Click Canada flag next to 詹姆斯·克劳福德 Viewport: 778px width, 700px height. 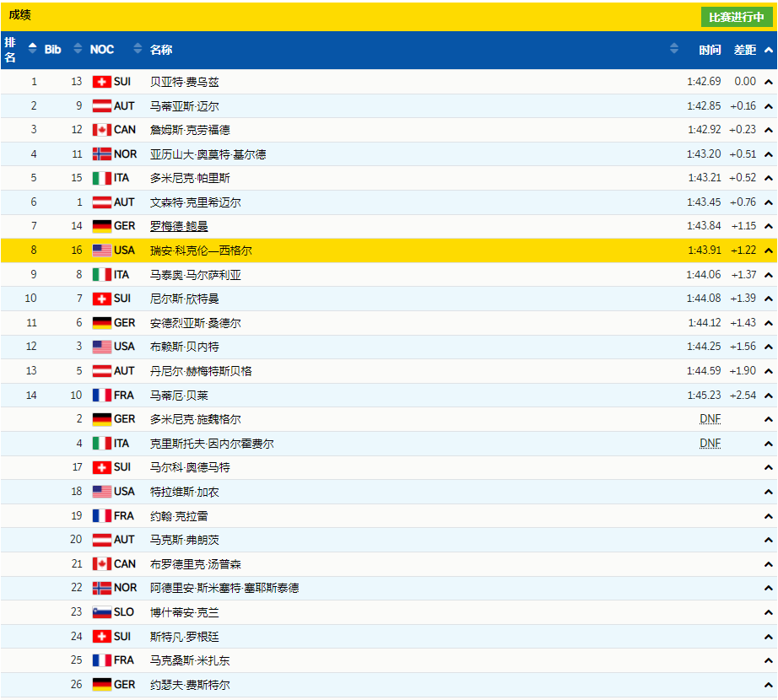pyautogui.click(x=101, y=130)
